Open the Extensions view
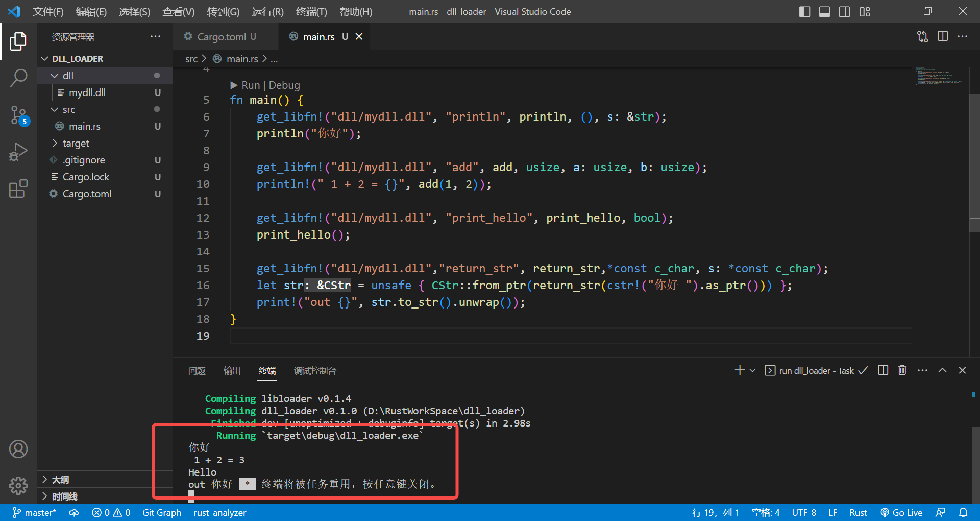 coord(18,189)
